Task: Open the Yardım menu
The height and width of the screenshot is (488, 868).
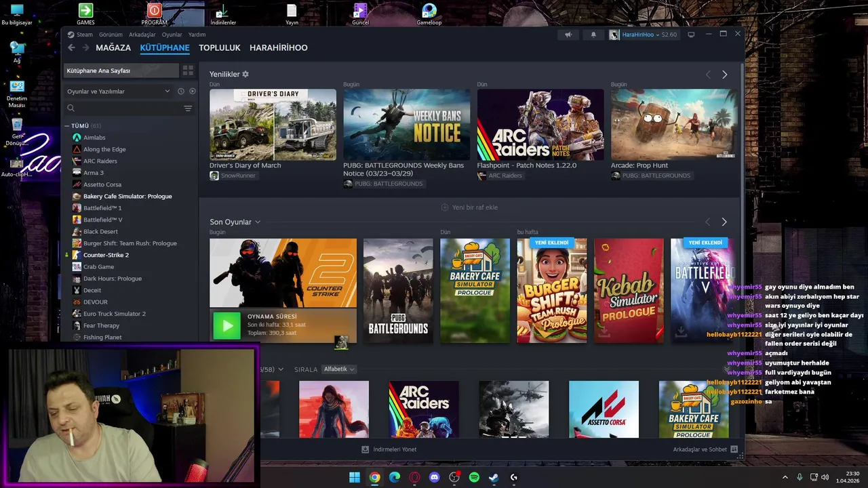Action: [x=197, y=35]
